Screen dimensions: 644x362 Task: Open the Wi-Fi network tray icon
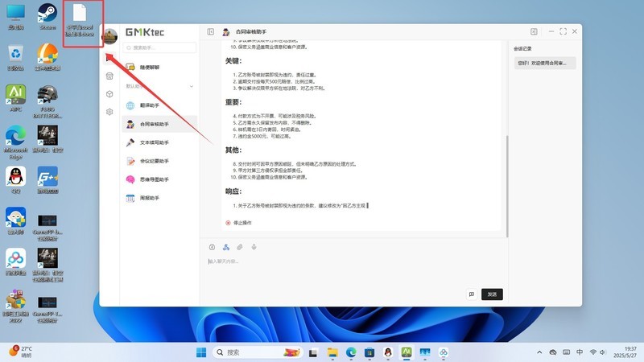(x=593, y=352)
